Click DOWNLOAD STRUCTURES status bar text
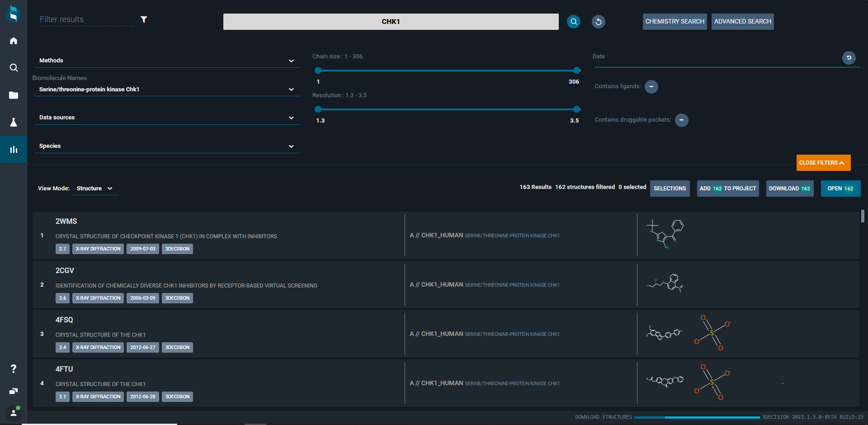 point(604,417)
